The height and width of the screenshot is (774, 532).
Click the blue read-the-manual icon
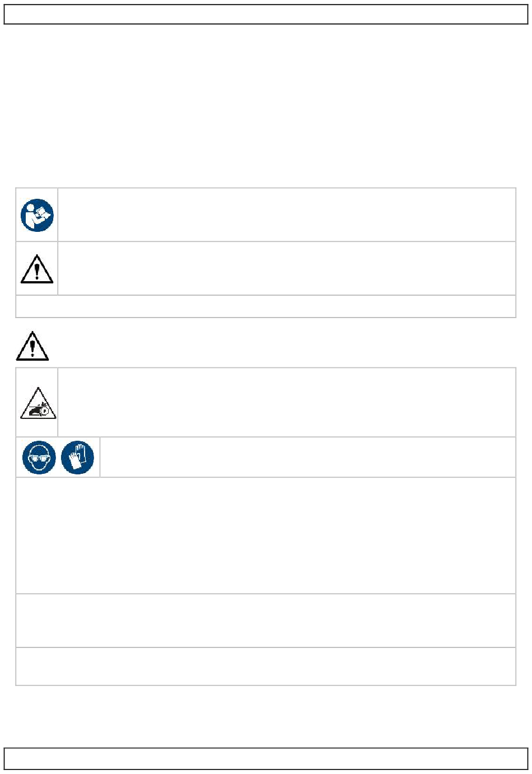click(x=37, y=216)
